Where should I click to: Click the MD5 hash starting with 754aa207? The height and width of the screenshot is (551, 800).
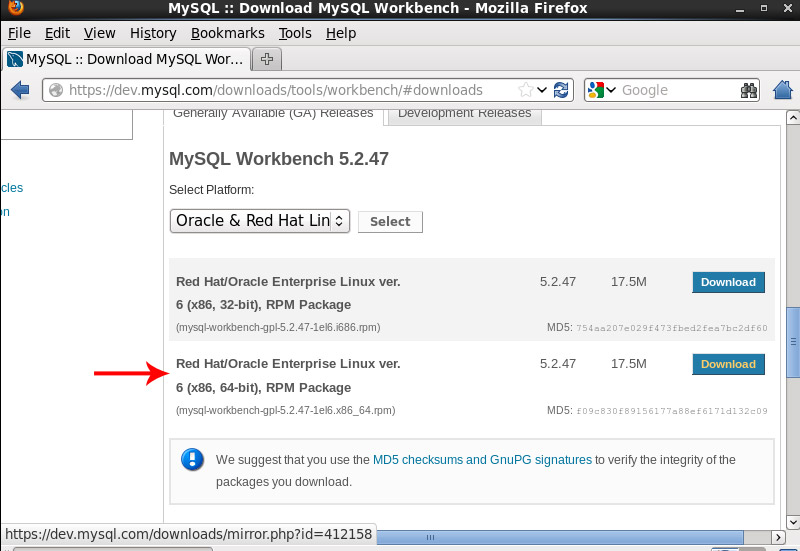671,328
